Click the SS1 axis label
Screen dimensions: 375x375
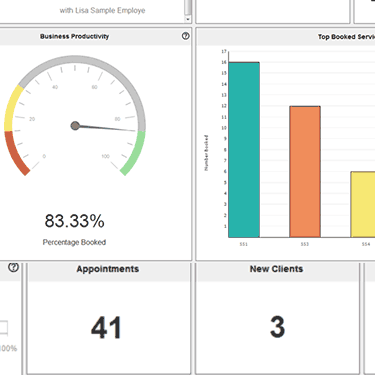244,244
